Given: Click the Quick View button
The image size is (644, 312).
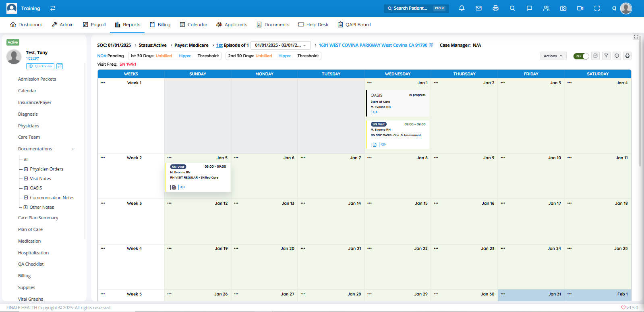Looking at the screenshot, I should pyautogui.click(x=40, y=66).
